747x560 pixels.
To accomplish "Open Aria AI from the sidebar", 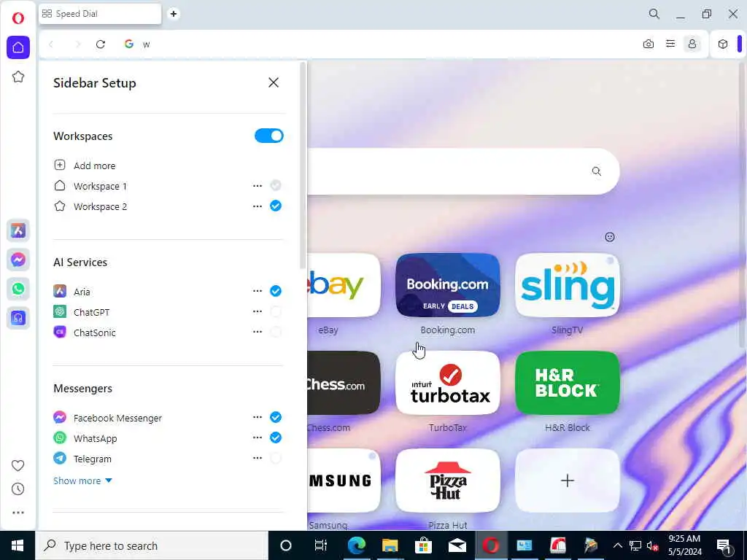I will pos(18,231).
